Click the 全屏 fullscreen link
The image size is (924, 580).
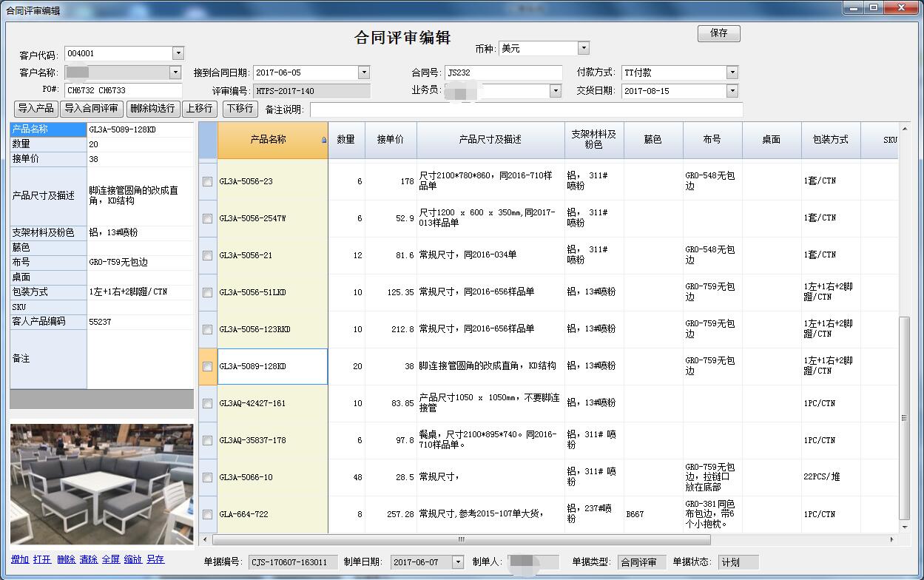coord(111,559)
